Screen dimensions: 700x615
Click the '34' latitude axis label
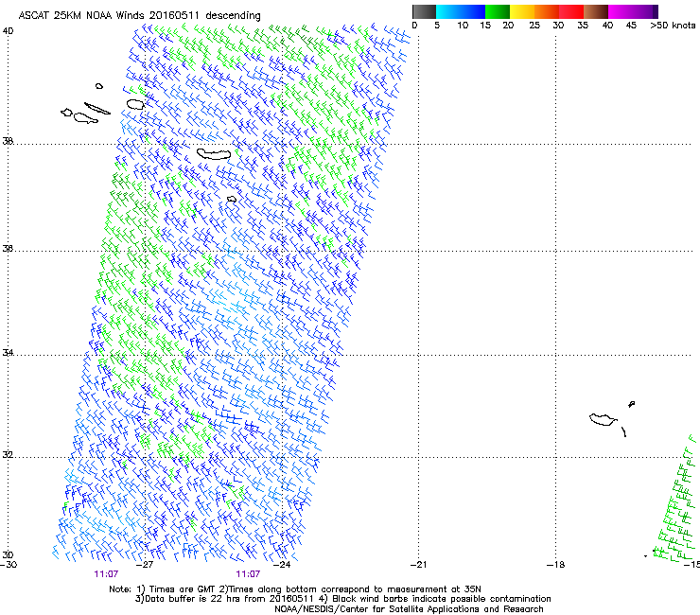coord(8,353)
